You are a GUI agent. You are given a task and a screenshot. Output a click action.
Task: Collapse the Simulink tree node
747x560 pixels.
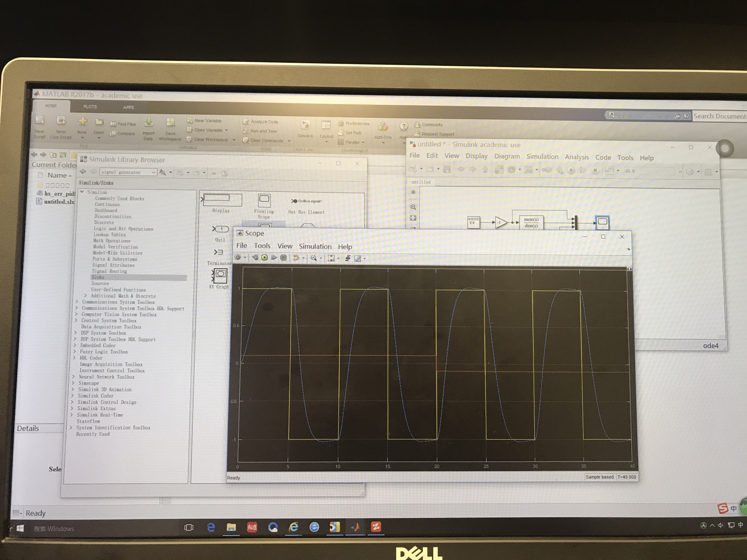coord(82,192)
